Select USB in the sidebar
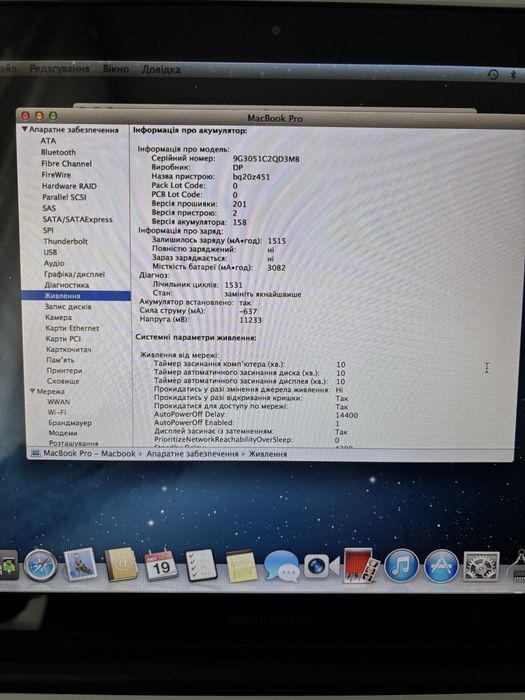The width and height of the screenshot is (525, 700). click(50, 252)
